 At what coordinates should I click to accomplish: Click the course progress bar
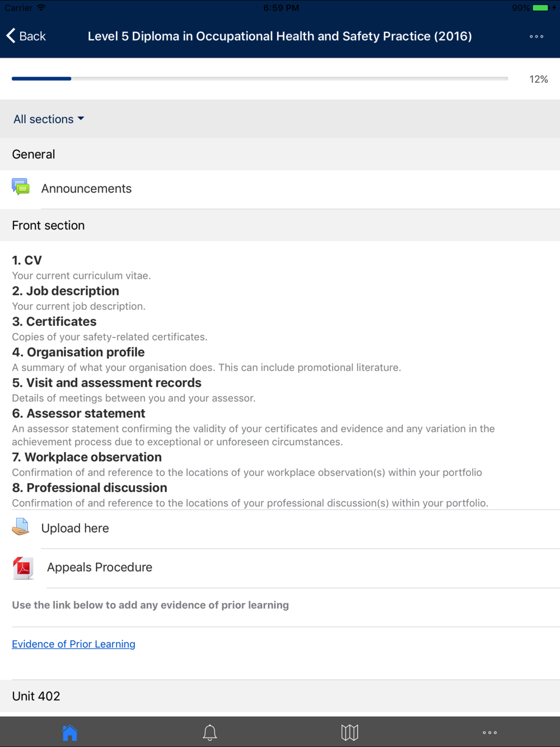pyautogui.click(x=260, y=79)
